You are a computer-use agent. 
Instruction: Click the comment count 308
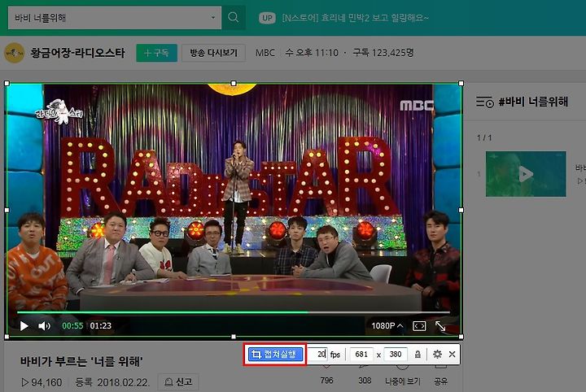coord(365,381)
